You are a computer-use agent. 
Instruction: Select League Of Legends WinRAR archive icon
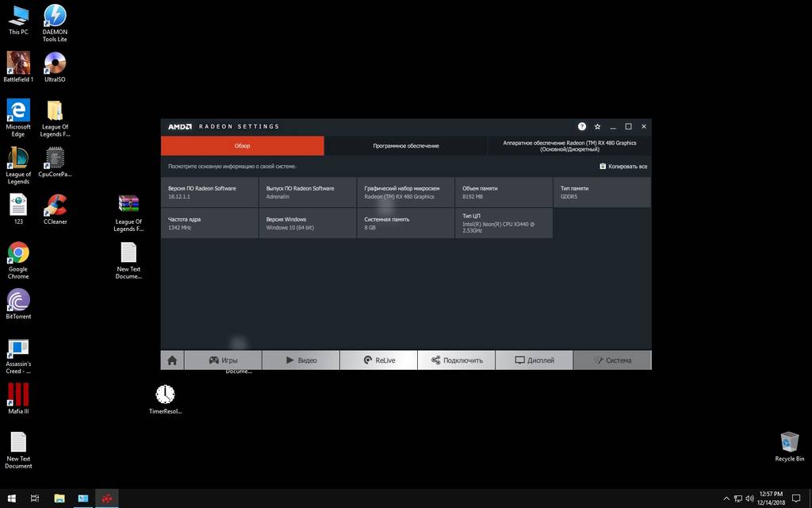[x=128, y=213]
